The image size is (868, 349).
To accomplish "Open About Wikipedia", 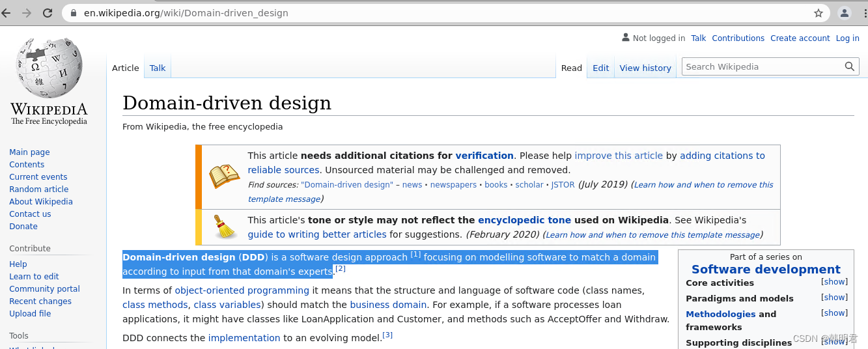I will point(41,202).
